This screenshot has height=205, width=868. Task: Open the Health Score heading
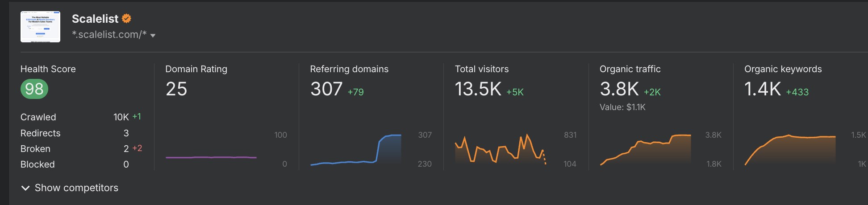click(48, 69)
